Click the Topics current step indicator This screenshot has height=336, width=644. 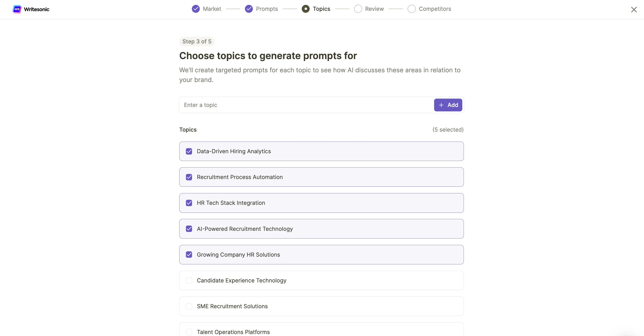click(305, 9)
